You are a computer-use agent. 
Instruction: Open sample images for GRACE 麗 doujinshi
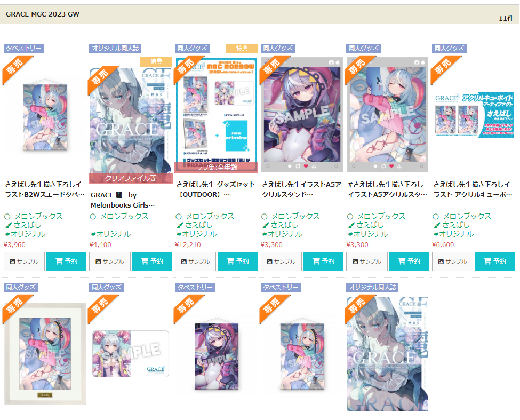coord(110,261)
